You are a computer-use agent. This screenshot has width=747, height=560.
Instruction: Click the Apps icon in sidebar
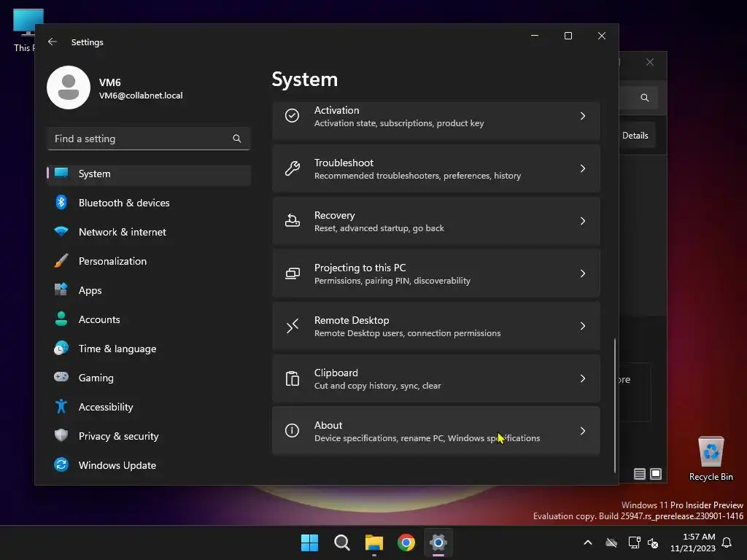coord(61,289)
